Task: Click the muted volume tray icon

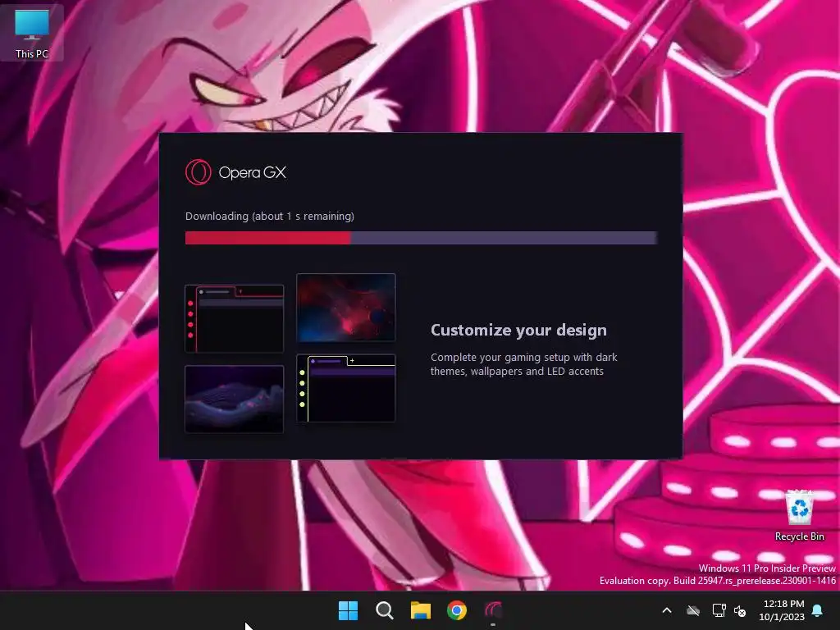Action: [x=740, y=610]
